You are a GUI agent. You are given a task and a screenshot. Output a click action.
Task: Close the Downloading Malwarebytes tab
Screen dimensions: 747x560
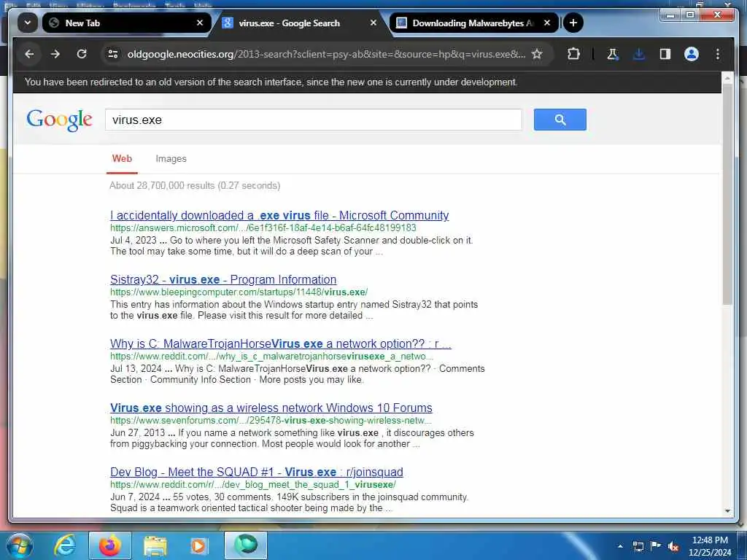(x=547, y=23)
